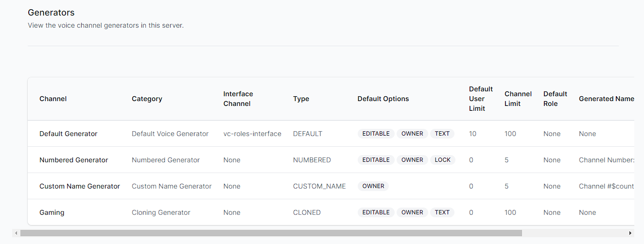Click the Numbered Generator category cell
This screenshot has height=244, width=644.
coord(166,160)
